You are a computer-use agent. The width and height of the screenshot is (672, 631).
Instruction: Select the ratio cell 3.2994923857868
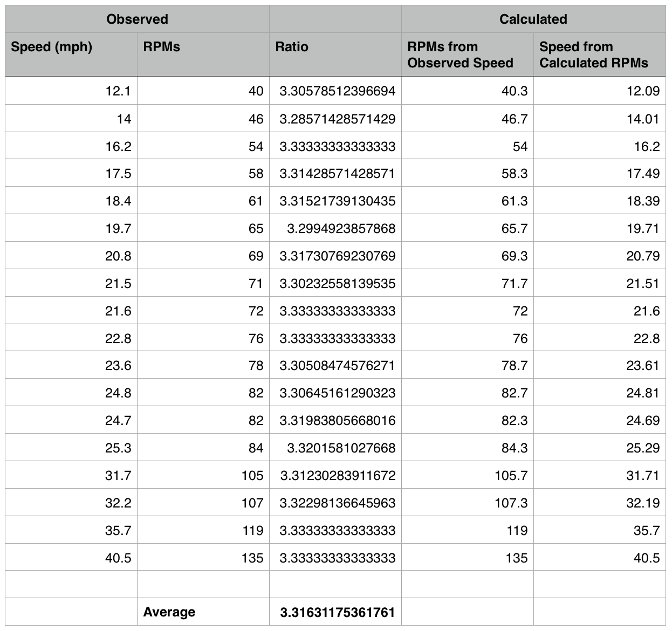[341, 228]
